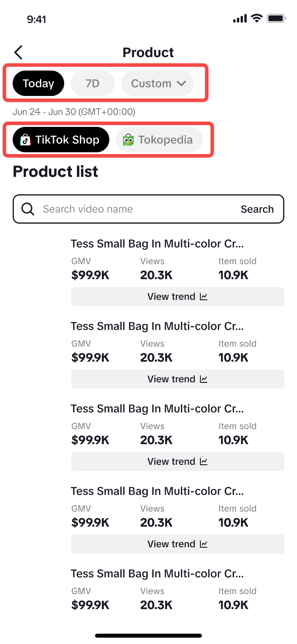Image resolution: width=297 pixels, height=644 pixels.
Task: Click the magnifier icon in search bar
Action: pos(28,209)
